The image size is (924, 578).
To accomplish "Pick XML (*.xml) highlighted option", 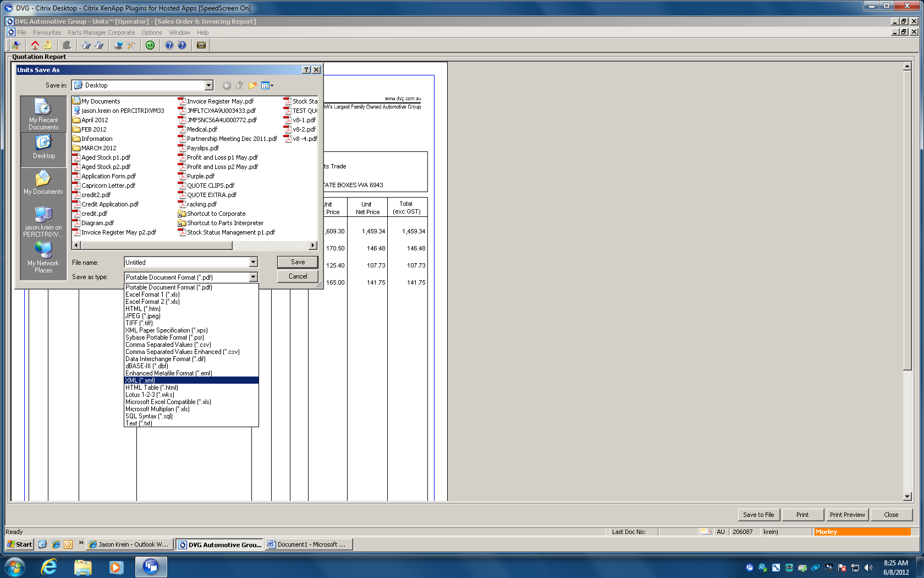I will point(191,380).
